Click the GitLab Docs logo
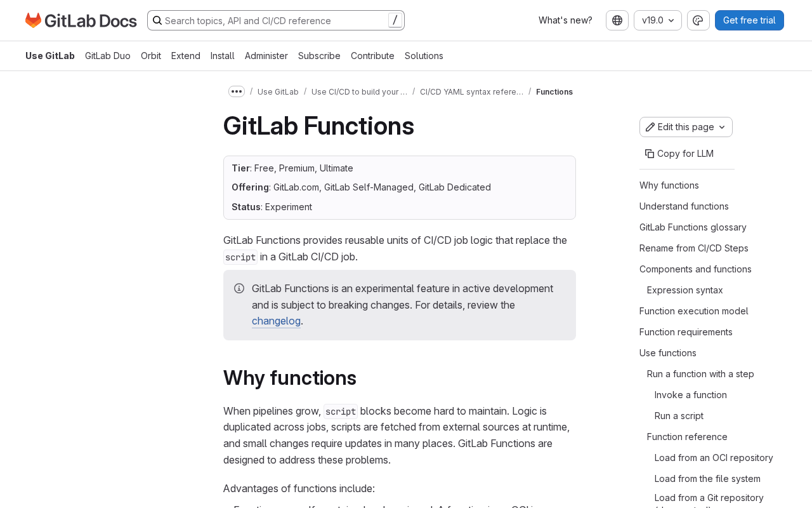Screen dimensions: 812x508 pos(81,20)
